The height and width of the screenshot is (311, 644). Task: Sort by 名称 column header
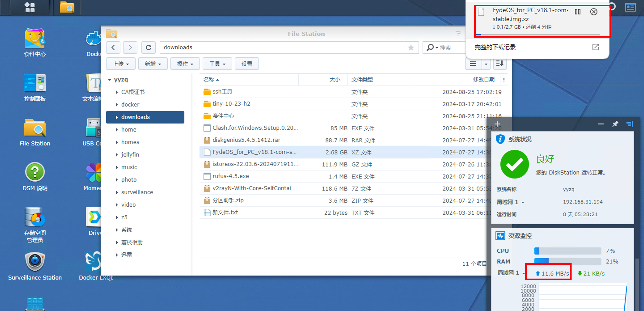coord(249,80)
